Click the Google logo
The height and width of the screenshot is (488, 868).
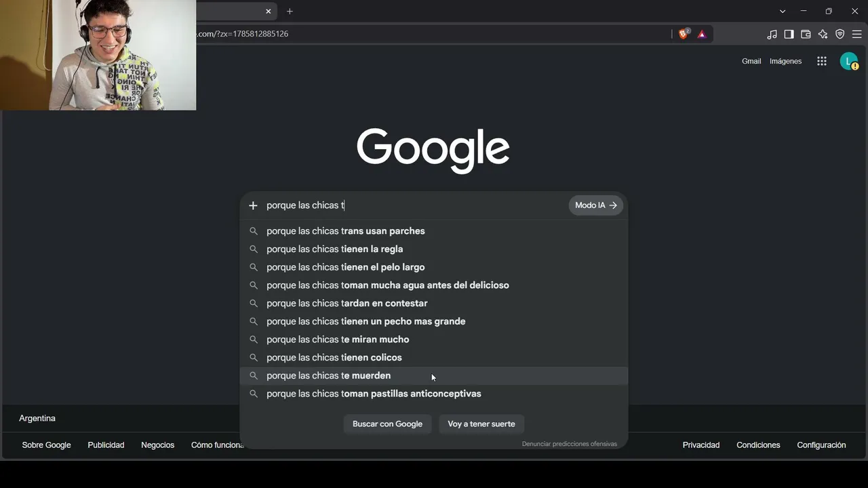point(433,150)
